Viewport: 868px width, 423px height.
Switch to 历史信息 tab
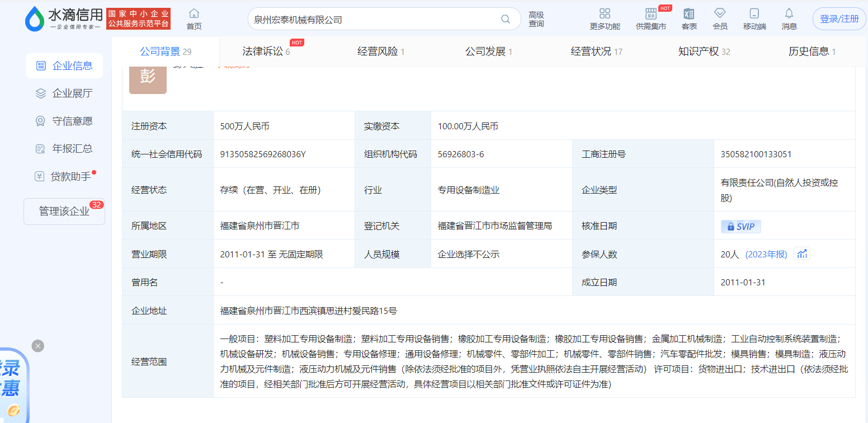tap(812, 51)
